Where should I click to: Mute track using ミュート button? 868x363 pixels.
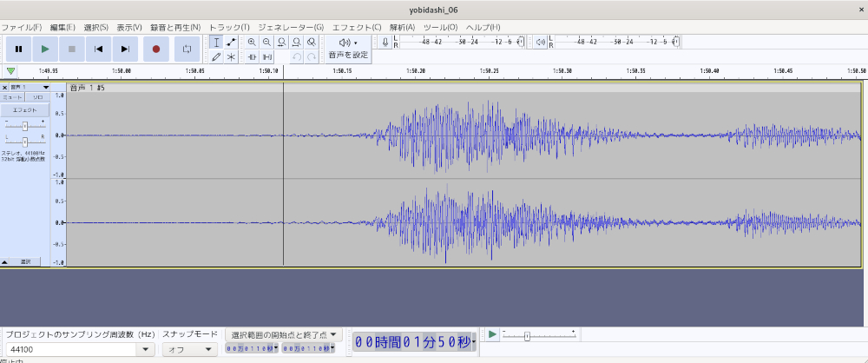pyautogui.click(x=13, y=98)
